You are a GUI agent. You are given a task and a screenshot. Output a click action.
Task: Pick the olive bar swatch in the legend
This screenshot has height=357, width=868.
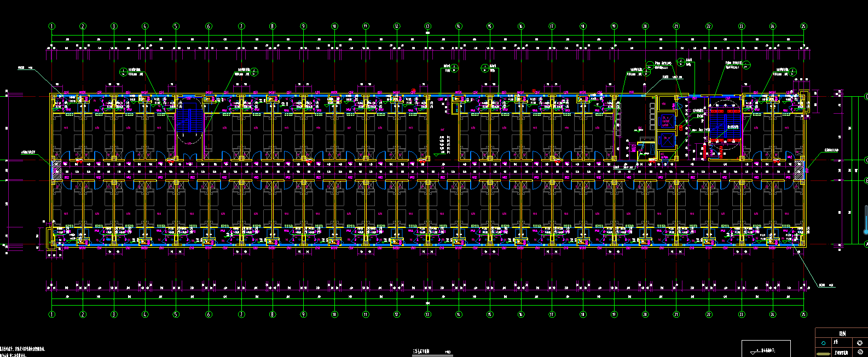coord(824,353)
